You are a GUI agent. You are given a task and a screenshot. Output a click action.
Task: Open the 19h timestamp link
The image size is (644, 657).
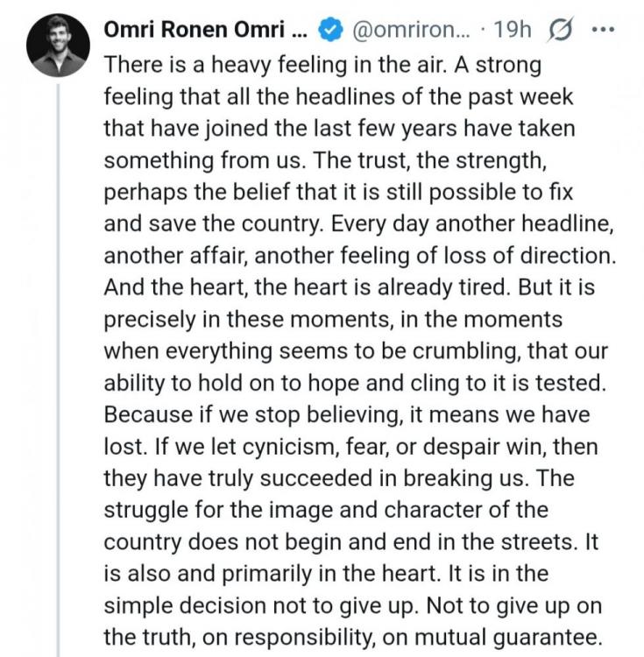pos(513,29)
